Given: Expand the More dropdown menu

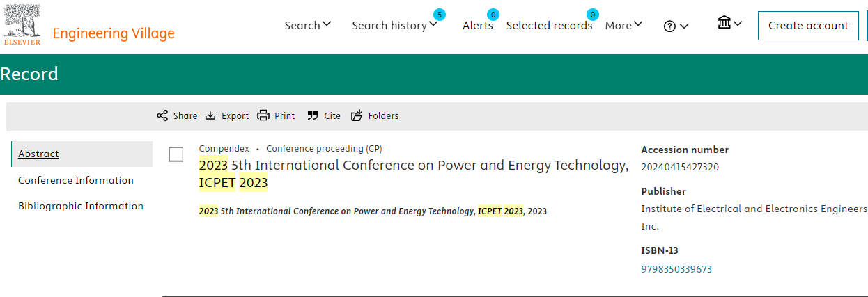Looking at the screenshot, I should (x=624, y=25).
